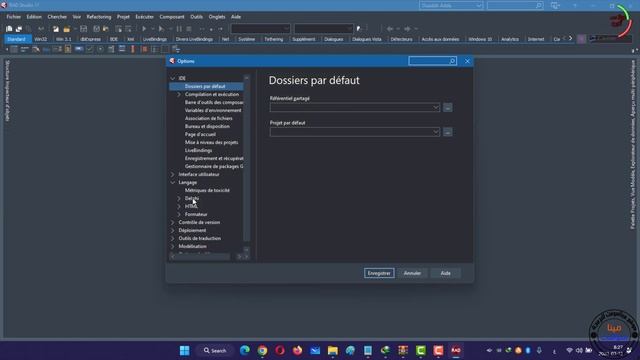Click the Save (floppy) toolbar icon
The width and height of the screenshot is (640, 360).
(x=83, y=29)
